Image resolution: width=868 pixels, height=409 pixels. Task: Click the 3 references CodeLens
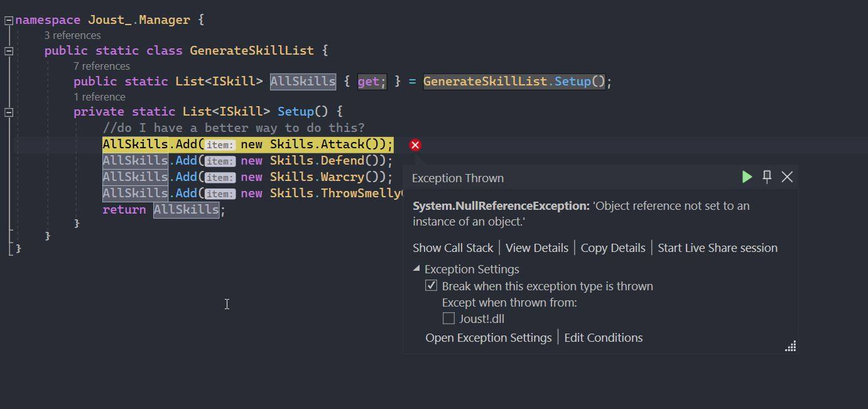[72, 35]
